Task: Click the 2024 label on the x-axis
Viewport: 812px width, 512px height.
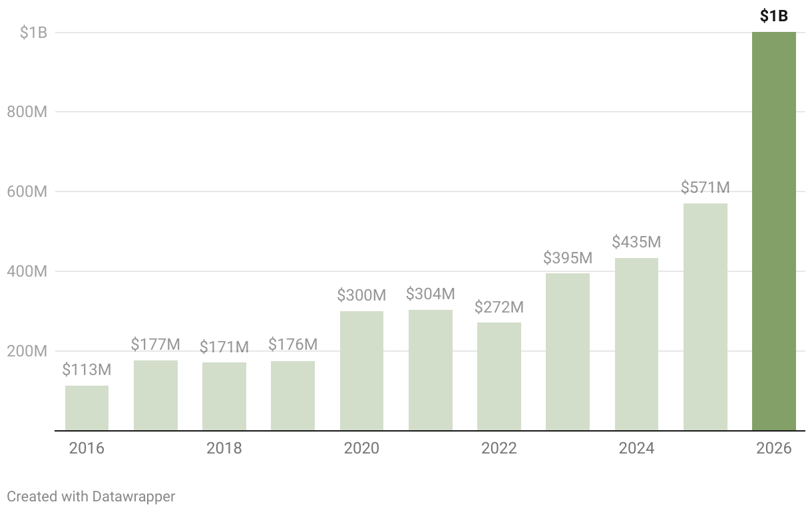Action: pyautogui.click(x=636, y=448)
